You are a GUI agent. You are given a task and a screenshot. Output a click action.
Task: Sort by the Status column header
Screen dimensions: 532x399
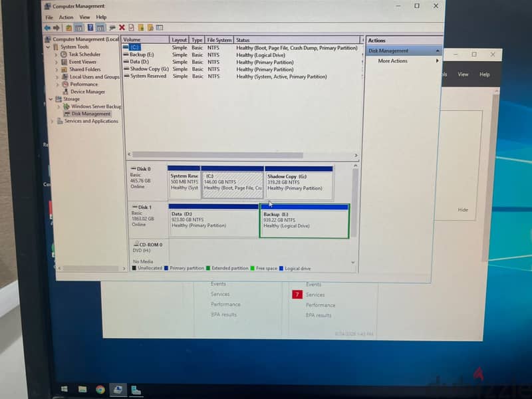tap(297, 40)
